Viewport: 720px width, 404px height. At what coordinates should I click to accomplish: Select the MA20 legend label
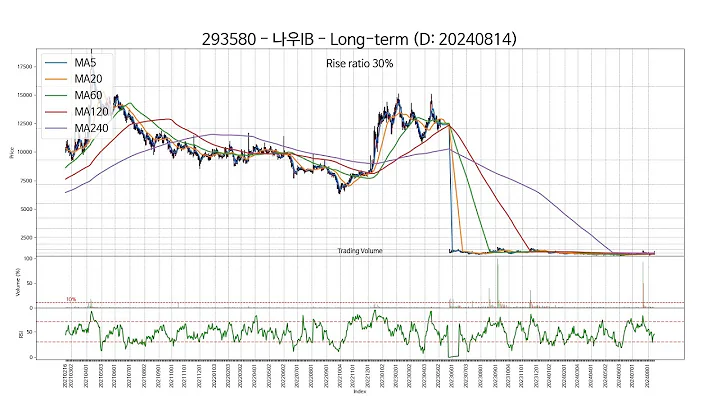click(88, 79)
